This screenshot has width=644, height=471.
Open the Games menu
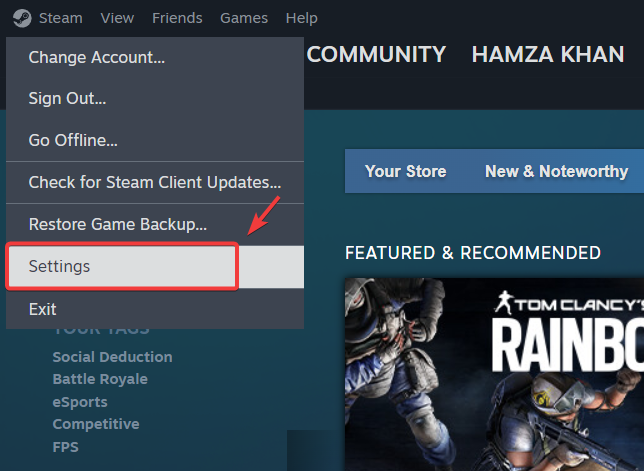click(x=244, y=18)
